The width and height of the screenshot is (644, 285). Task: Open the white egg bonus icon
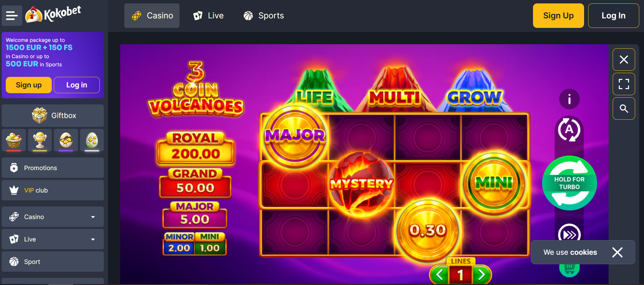point(92,140)
